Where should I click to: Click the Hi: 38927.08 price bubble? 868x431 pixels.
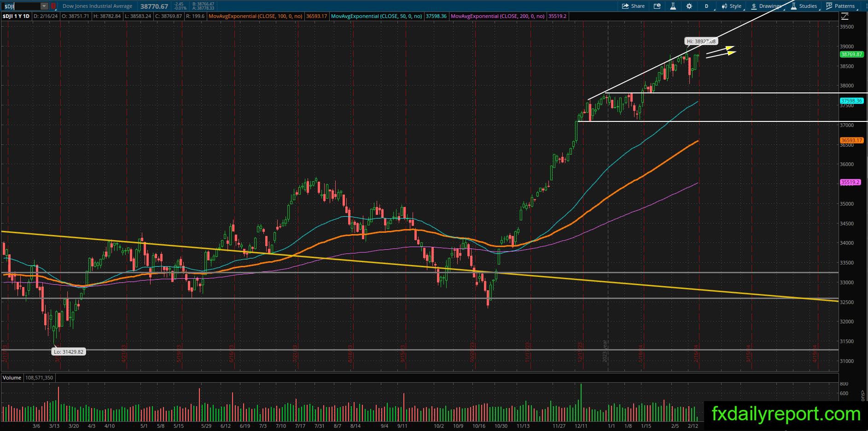click(701, 41)
